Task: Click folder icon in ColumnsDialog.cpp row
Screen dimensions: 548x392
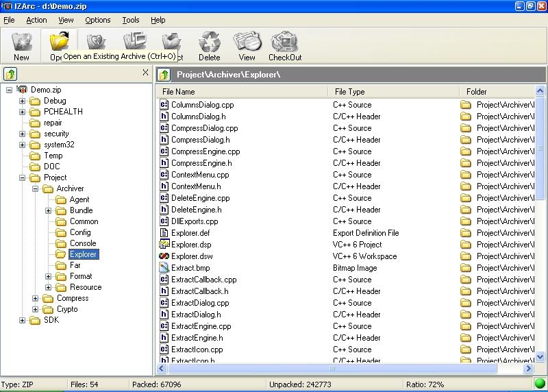Action: click(466, 105)
